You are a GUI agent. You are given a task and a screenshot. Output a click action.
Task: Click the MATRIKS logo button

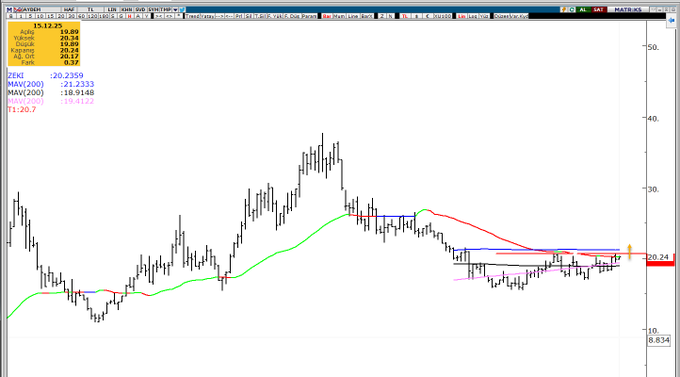point(628,10)
